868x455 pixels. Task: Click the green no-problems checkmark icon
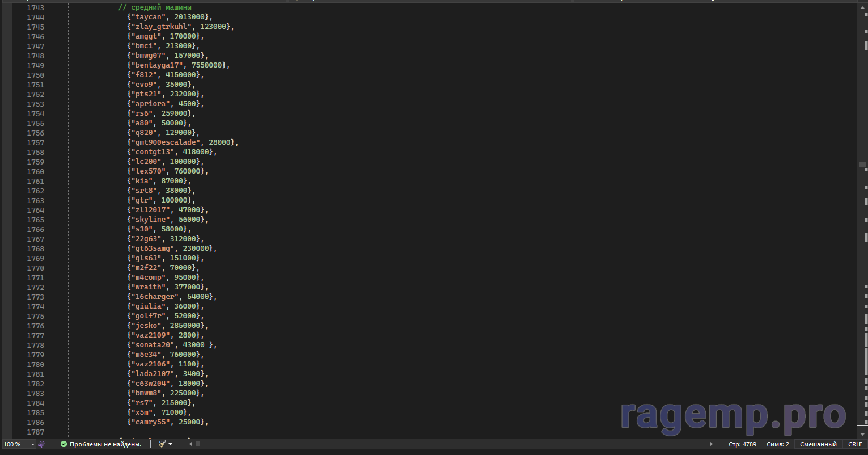point(63,444)
